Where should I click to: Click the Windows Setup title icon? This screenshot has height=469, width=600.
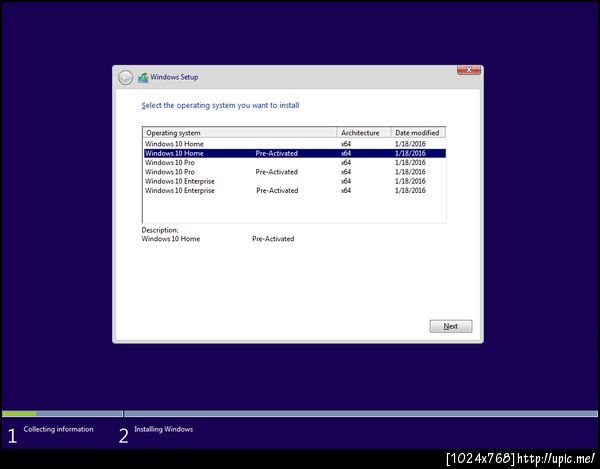[143, 78]
